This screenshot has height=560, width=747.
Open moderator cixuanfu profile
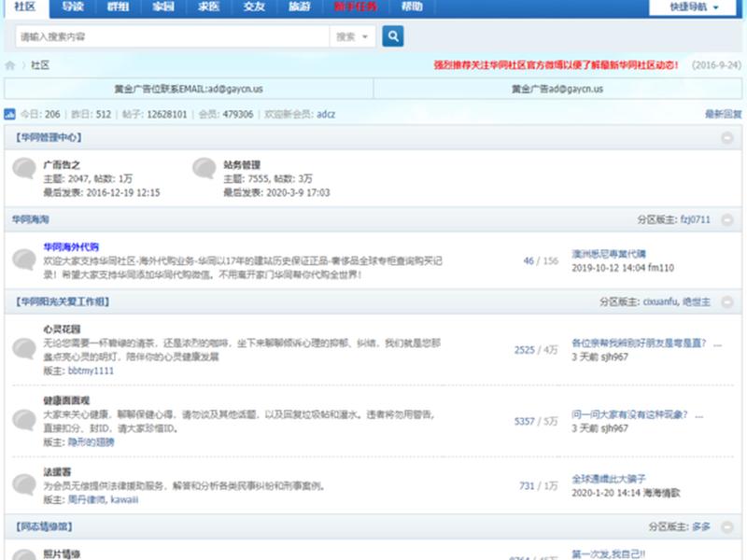(660, 301)
